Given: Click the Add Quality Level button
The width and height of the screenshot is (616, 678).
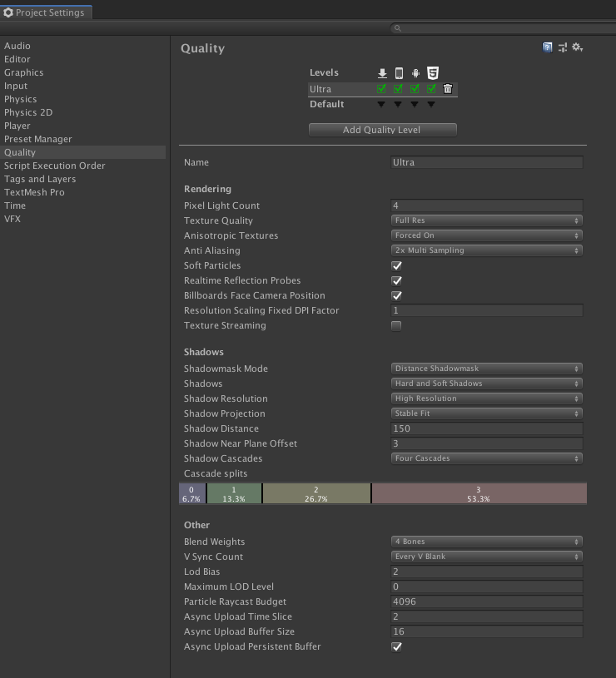Looking at the screenshot, I should (x=382, y=129).
